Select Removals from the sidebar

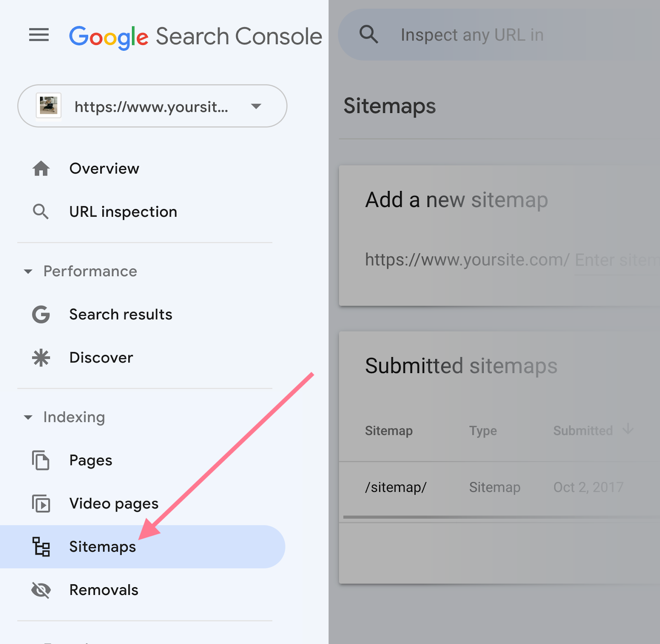point(104,590)
